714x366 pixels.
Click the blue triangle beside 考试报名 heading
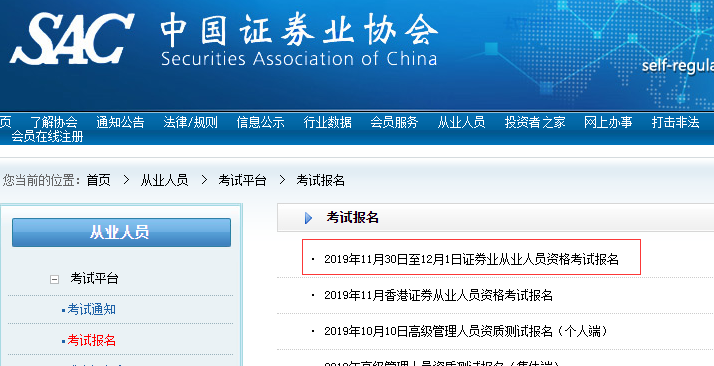308,218
